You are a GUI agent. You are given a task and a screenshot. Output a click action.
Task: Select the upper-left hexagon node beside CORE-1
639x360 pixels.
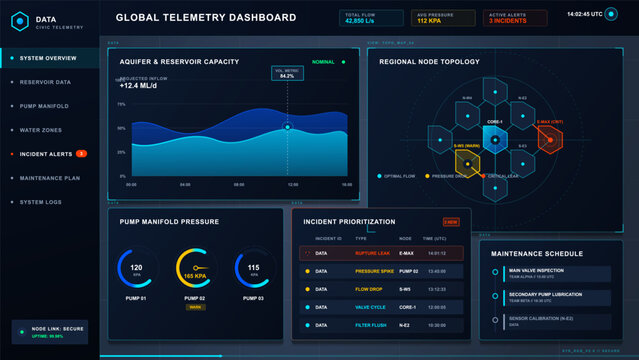[467, 116]
